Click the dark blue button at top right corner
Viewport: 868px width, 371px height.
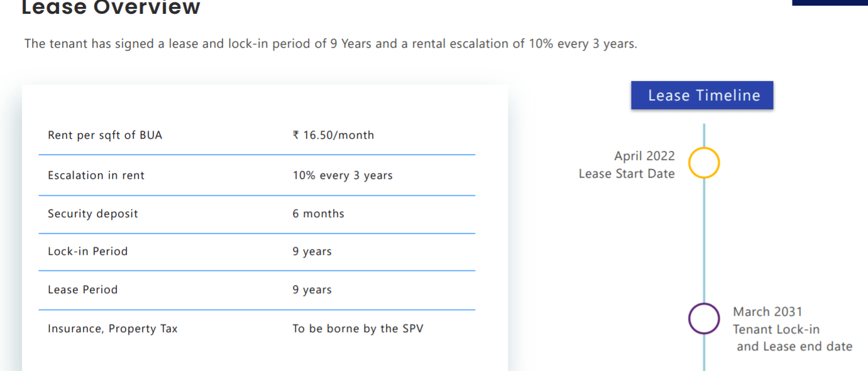point(830,3)
